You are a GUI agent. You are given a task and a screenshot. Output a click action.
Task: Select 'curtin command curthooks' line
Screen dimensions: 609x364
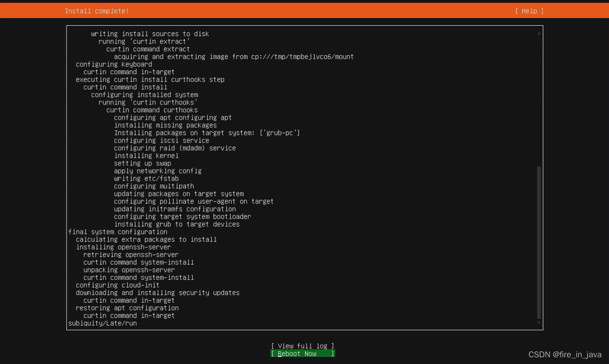point(152,110)
